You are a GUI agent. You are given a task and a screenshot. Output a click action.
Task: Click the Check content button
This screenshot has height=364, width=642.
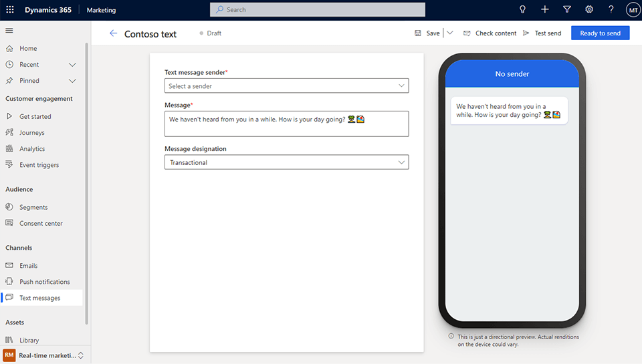pyautogui.click(x=490, y=33)
